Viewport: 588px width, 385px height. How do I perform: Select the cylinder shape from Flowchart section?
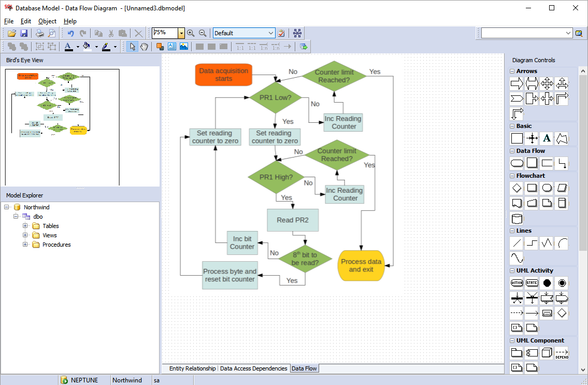point(516,218)
